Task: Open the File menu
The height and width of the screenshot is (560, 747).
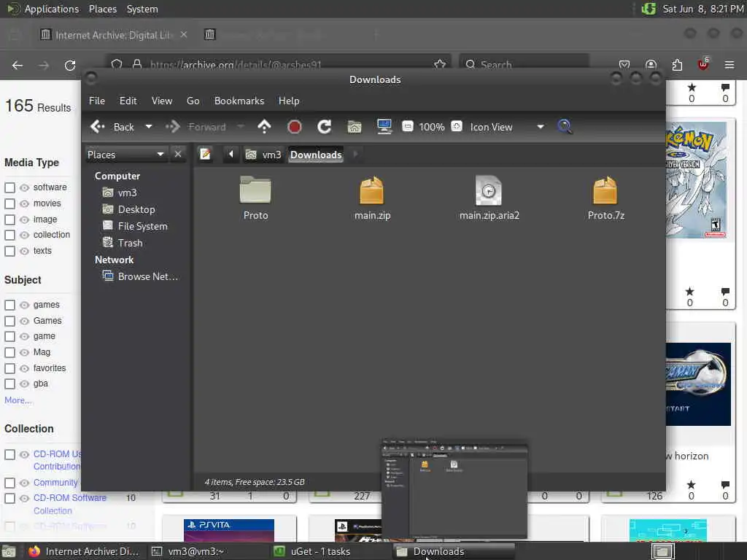Action: click(97, 101)
